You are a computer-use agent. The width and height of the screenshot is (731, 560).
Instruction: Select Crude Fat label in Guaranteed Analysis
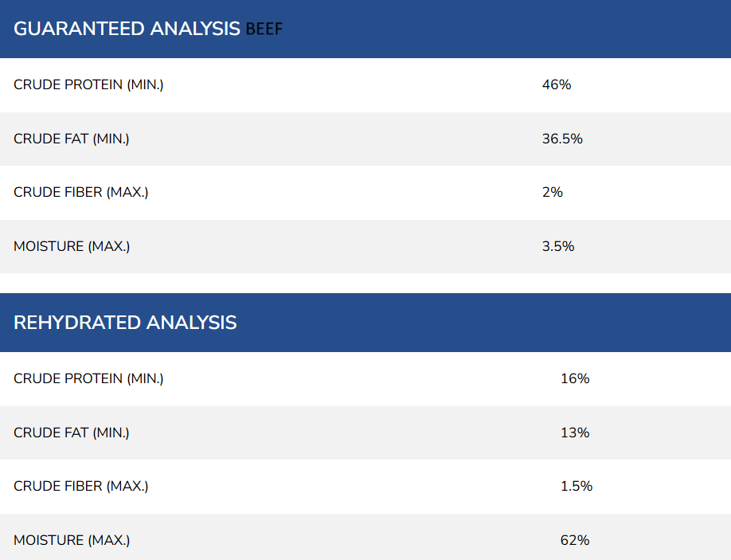71,139
